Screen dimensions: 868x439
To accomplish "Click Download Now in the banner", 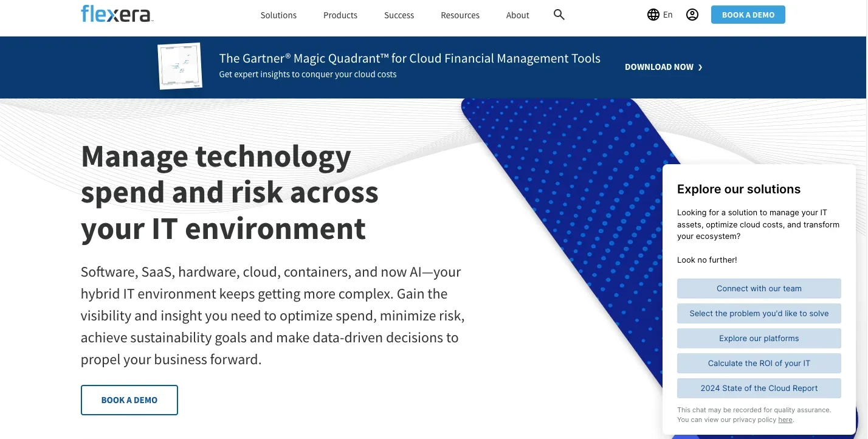I will (659, 67).
